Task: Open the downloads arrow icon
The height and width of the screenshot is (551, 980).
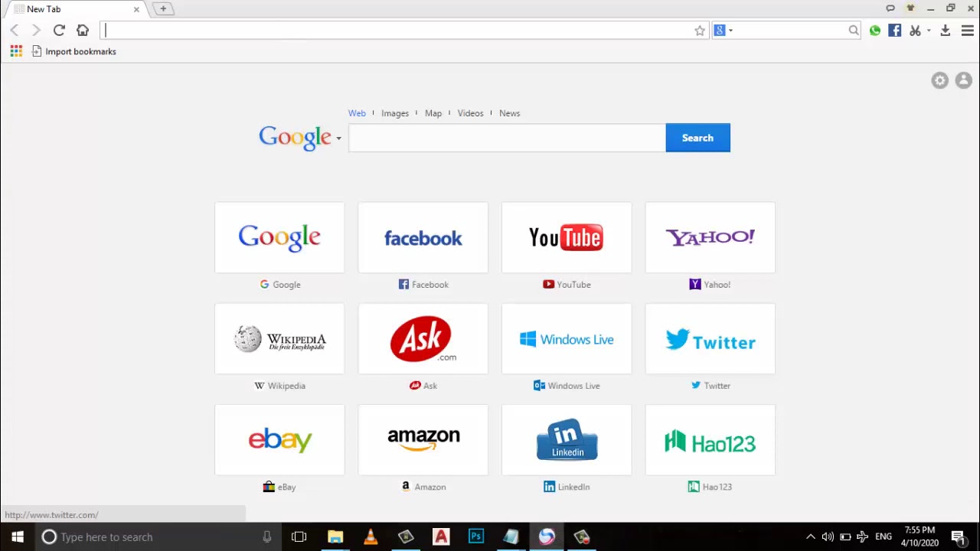Action: coord(946,31)
